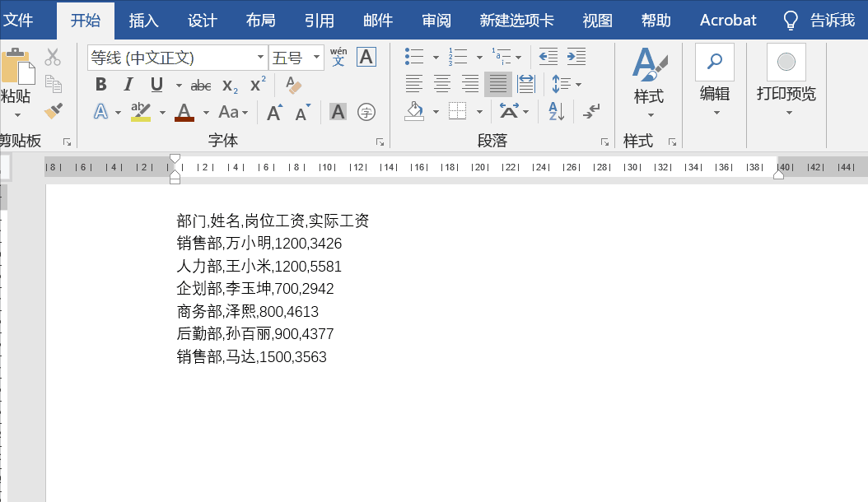The height and width of the screenshot is (502, 868).
Task: Toggle numbered list
Action: (x=458, y=57)
